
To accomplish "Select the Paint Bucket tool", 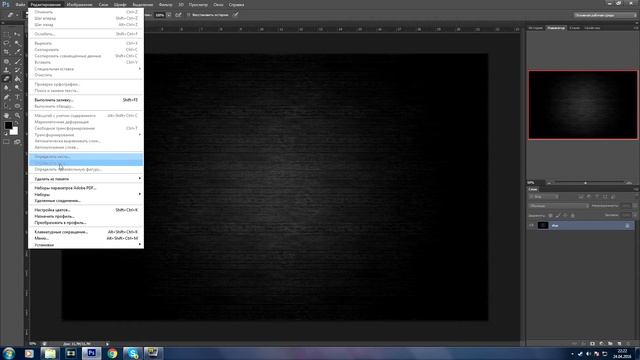I will click(17, 79).
